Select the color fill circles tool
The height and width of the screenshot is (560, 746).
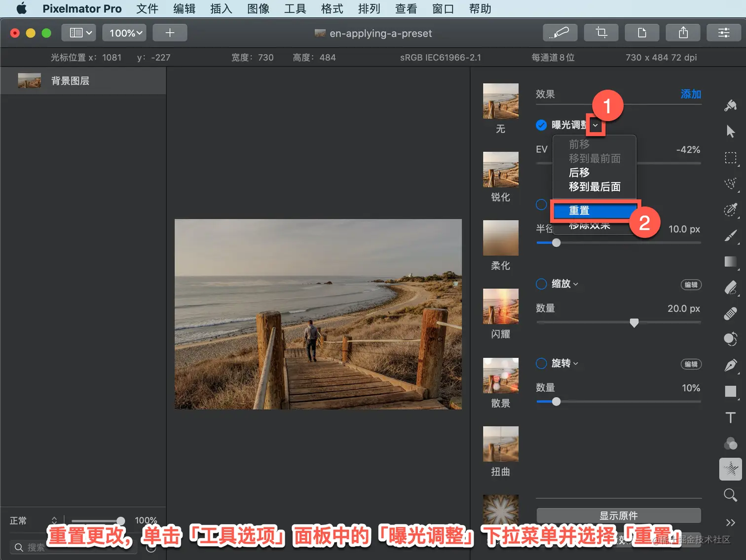(x=731, y=444)
